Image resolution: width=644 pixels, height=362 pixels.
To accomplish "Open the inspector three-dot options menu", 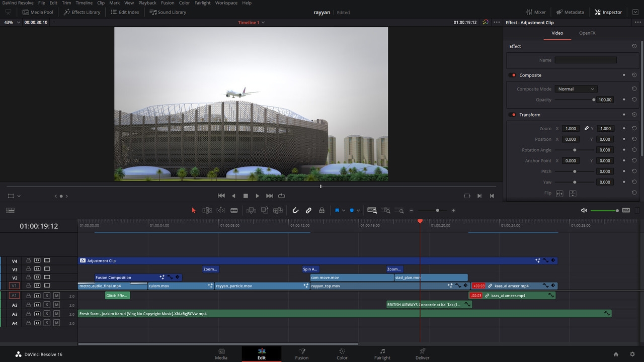I will [637, 23].
